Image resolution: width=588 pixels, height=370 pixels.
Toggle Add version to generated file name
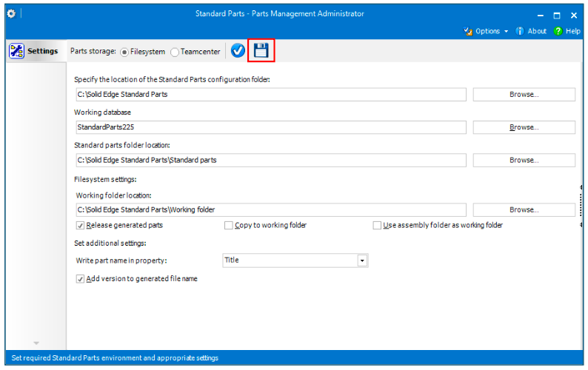[80, 279]
